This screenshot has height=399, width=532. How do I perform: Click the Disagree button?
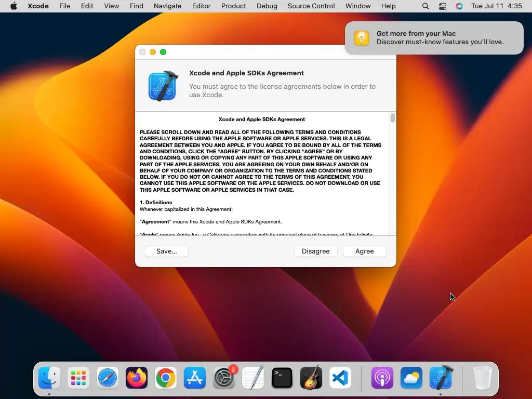[x=315, y=251]
